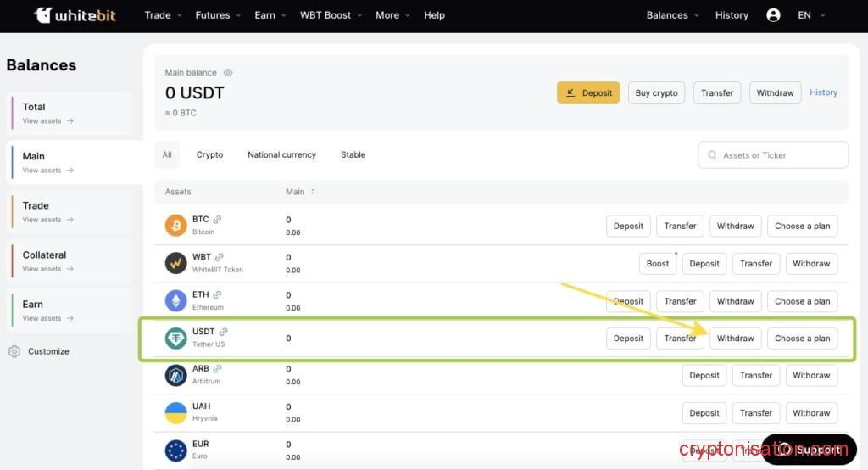This screenshot has width=868, height=470.
Task: Open Help in the top navigation
Action: click(x=434, y=15)
